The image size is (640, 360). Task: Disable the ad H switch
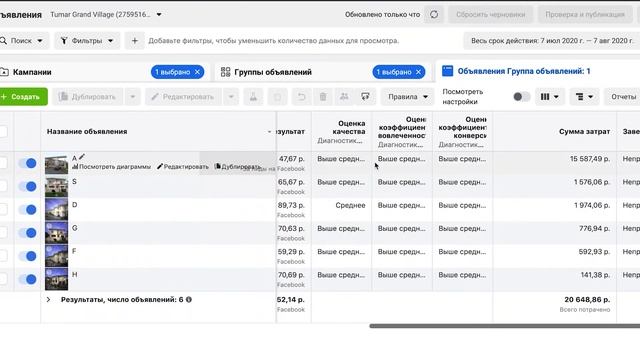pos(27,279)
